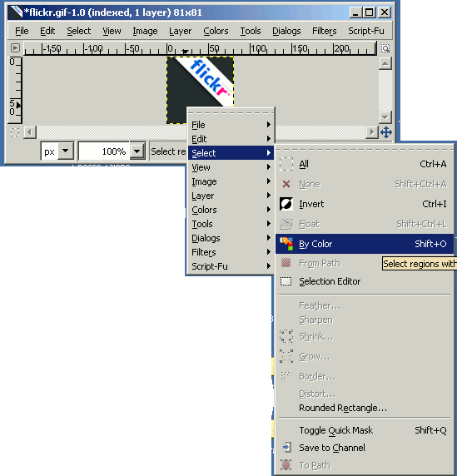This screenshot has height=476, width=457.
Task: Click the zoom-on-resize magnifier icon
Action: point(385,48)
